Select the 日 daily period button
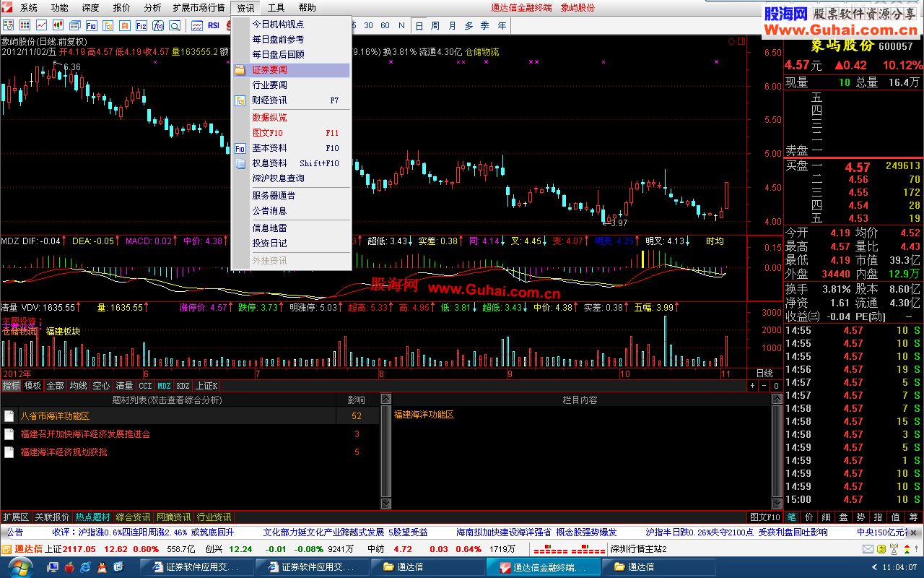This screenshot has height=578, width=924. (419, 25)
